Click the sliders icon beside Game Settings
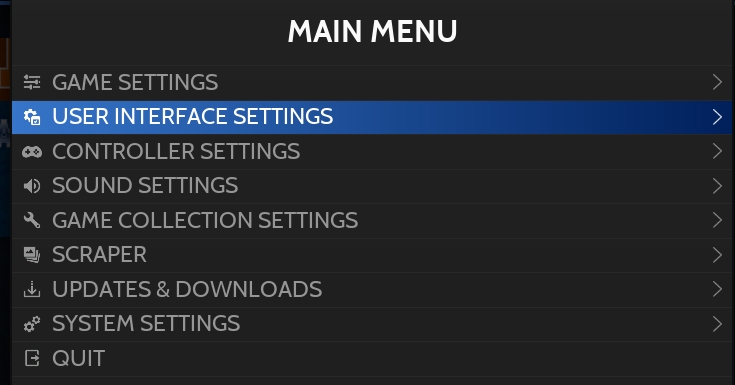Screen dimensions: 735x385 32,82
